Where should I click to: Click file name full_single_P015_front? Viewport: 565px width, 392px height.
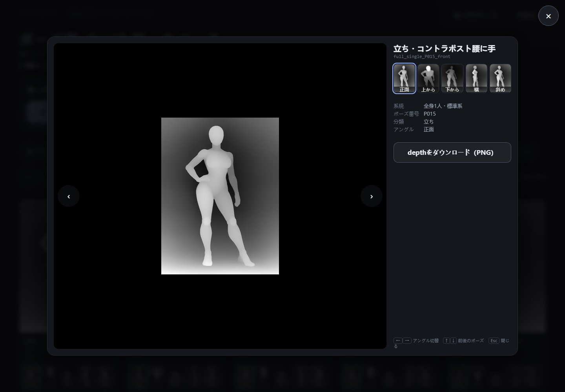(x=422, y=57)
